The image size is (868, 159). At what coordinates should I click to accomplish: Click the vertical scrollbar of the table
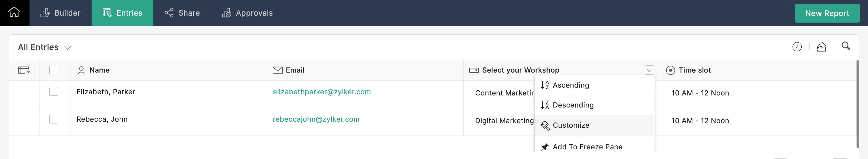pyautogui.click(x=857, y=104)
